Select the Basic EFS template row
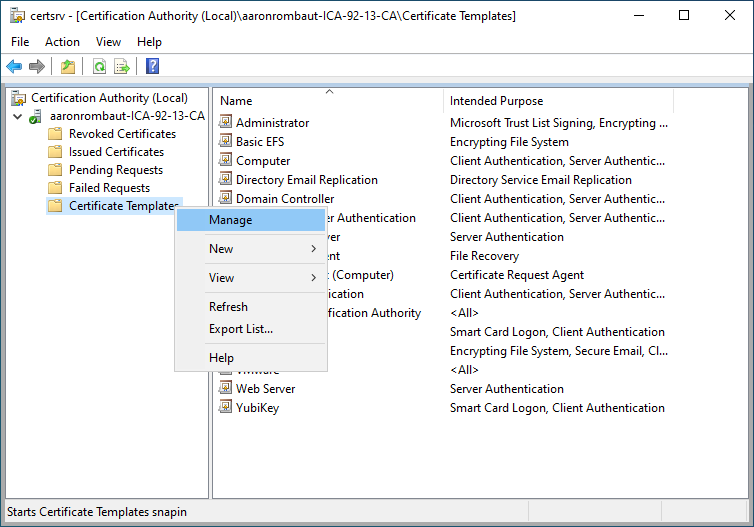The image size is (754, 527). pyautogui.click(x=260, y=142)
